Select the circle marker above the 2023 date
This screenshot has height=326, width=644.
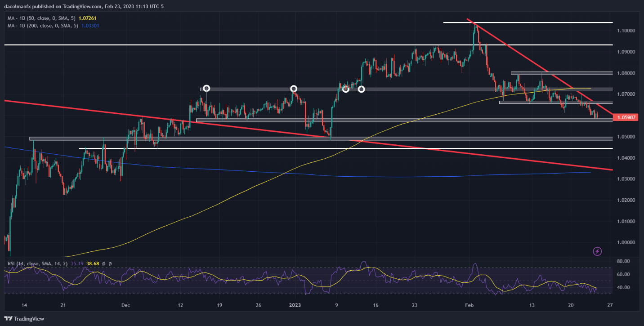pos(294,89)
